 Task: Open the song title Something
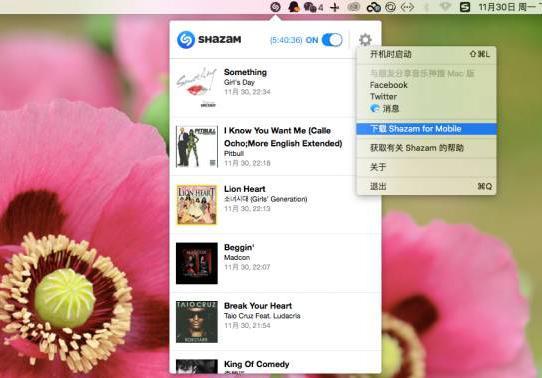[x=245, y=72]
